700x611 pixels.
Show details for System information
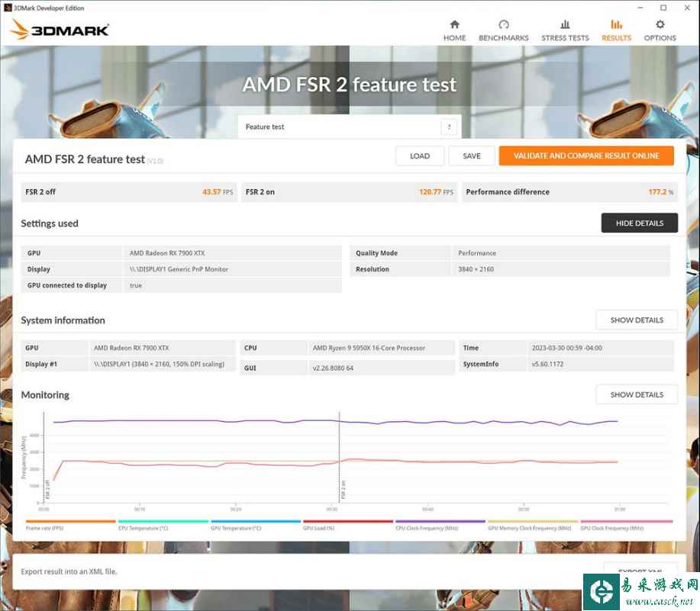[x=637, y=320]
